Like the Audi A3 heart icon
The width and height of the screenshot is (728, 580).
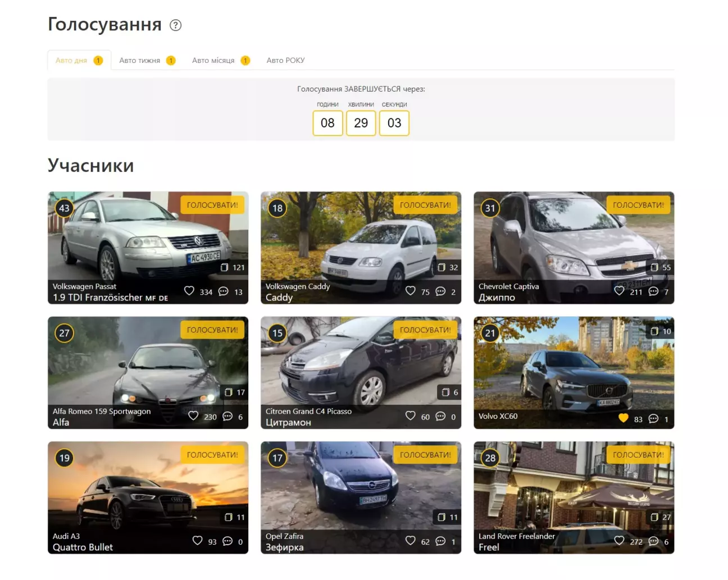pyautogui.click(x=197, y=541)
